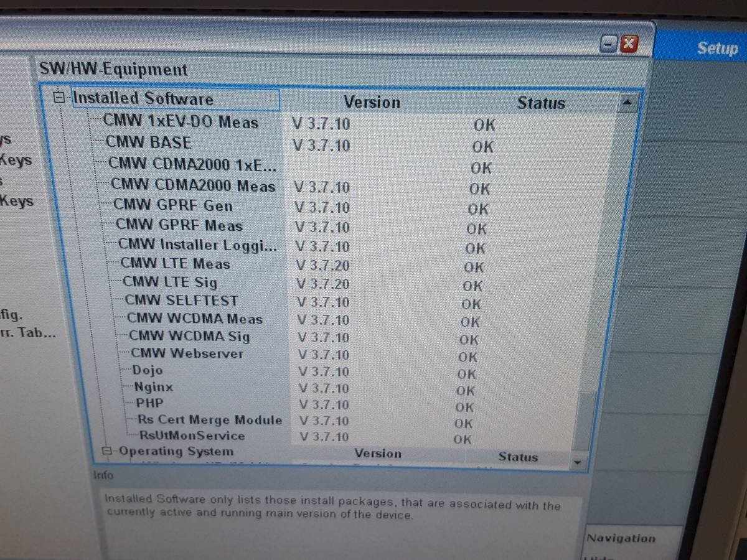Click V 3.7.10 version of CMW GPRF Gen

pyautogui.click(x=322, y=207)
